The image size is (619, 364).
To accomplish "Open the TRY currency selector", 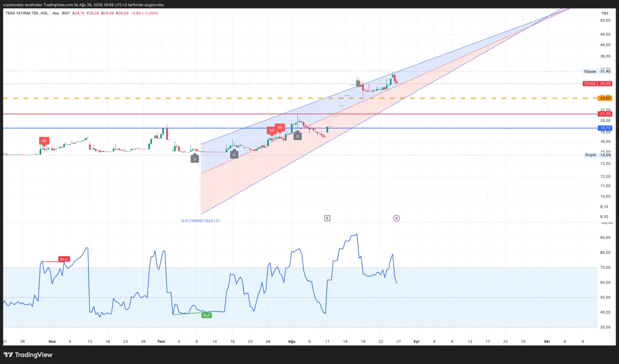I will (604, 13).
